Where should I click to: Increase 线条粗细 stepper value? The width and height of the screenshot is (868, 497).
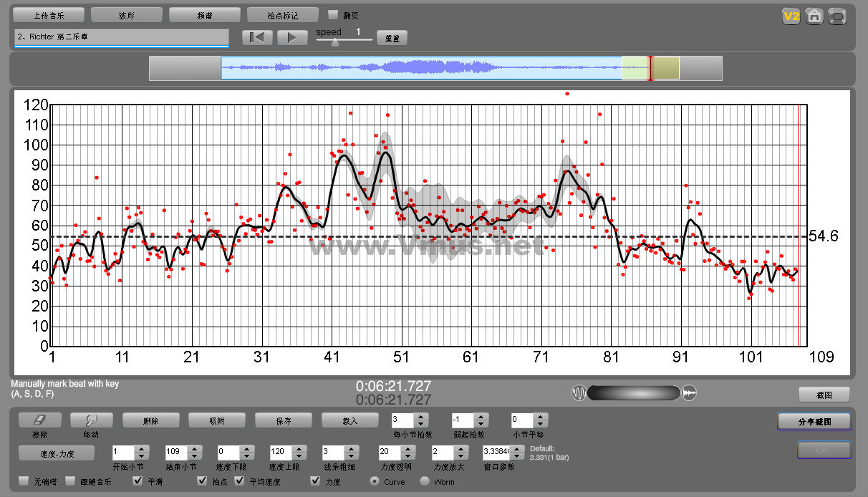(x=350, y=449)
